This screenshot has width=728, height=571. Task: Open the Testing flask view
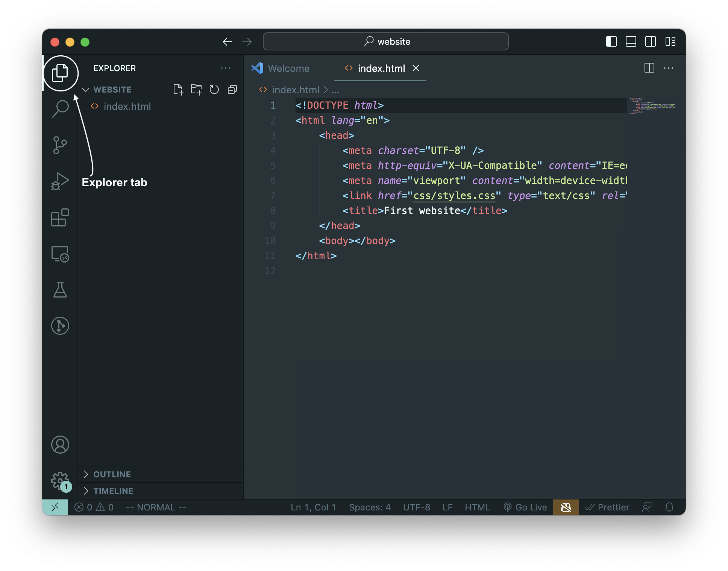[x=60, y=290]
